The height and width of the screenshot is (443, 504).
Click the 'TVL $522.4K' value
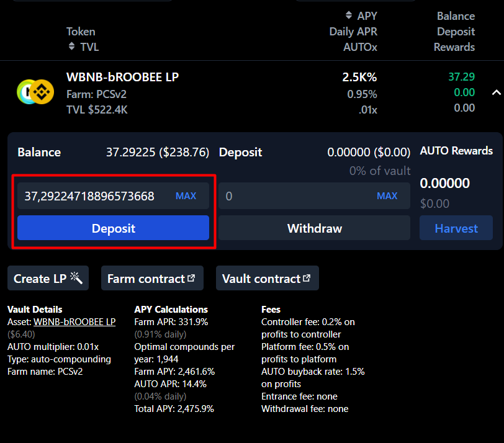coord(97,110)
